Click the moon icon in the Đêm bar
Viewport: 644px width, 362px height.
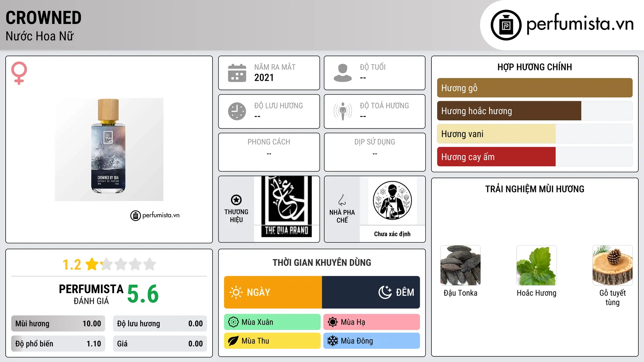pos(385,292)
